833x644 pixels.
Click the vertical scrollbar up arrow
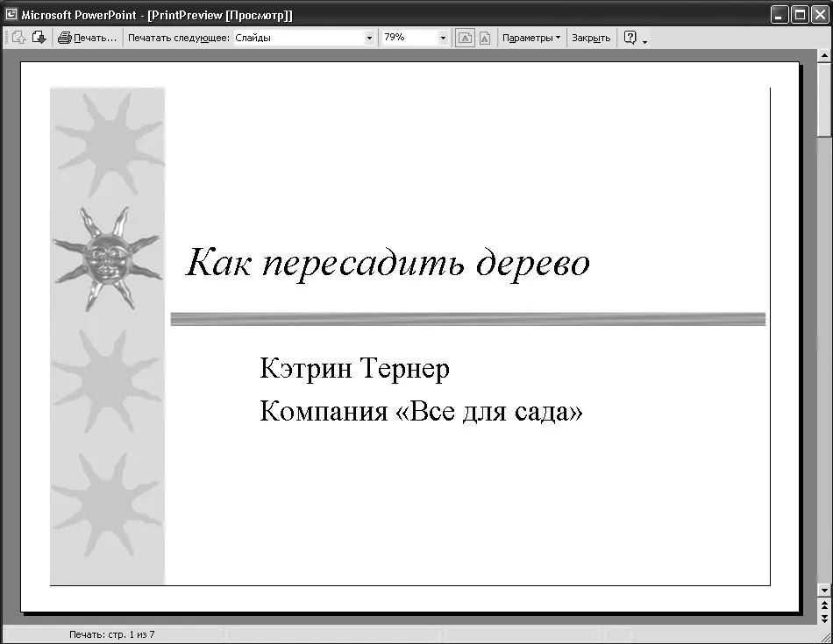(x=824, y=54)
